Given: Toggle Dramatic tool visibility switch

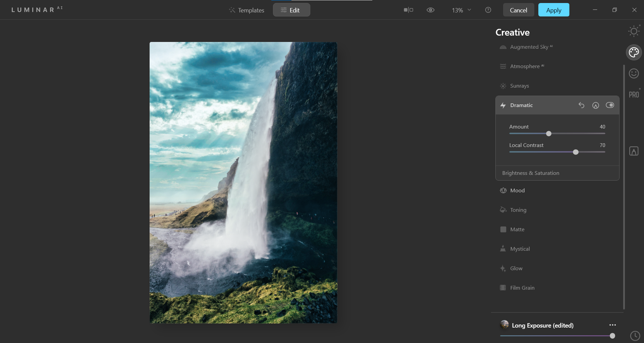Looking at the screenshot, I should coord(610,105).
